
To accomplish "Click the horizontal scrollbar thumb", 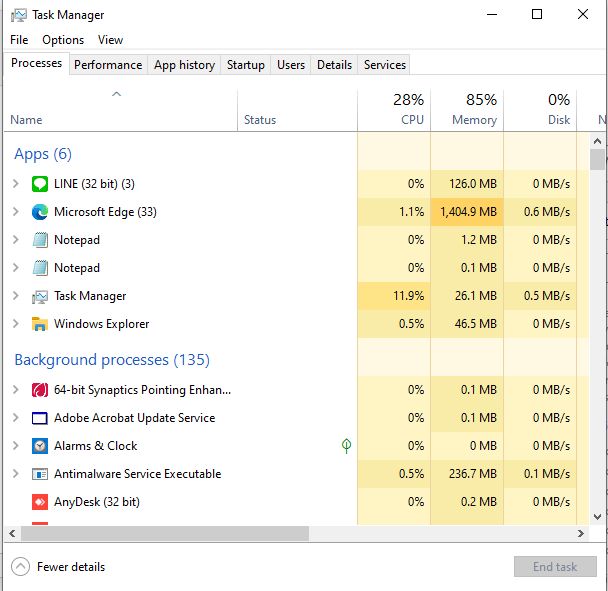I will click(x=165, y=534).
